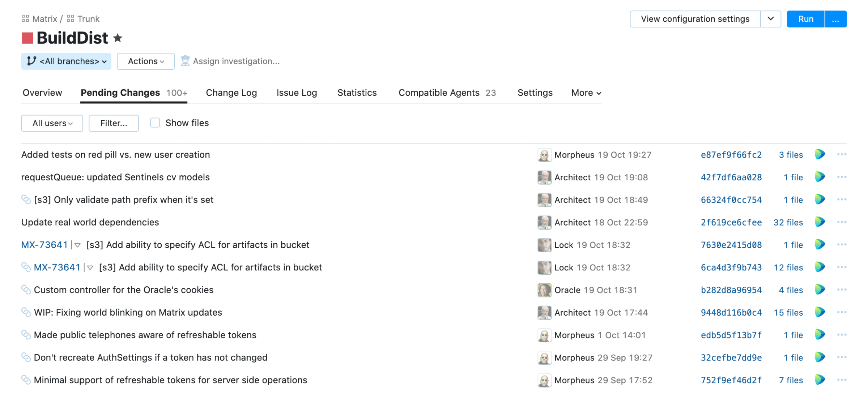
Task: Click the 'Assign investigation...' button
Action: point(230,61)
